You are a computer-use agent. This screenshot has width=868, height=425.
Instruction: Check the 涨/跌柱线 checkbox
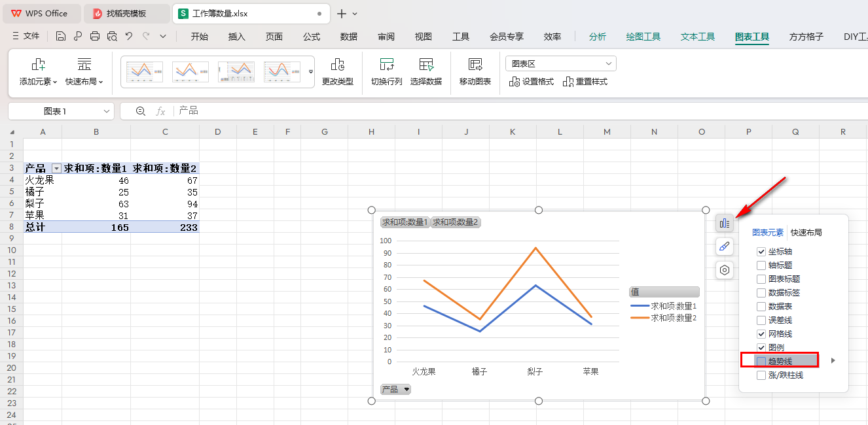(761, 375)
